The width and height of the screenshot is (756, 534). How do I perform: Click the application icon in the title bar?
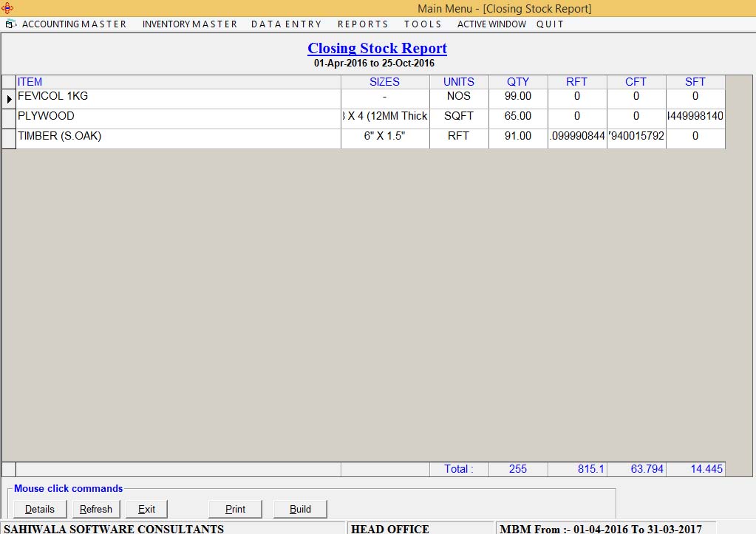coord(8,8)
